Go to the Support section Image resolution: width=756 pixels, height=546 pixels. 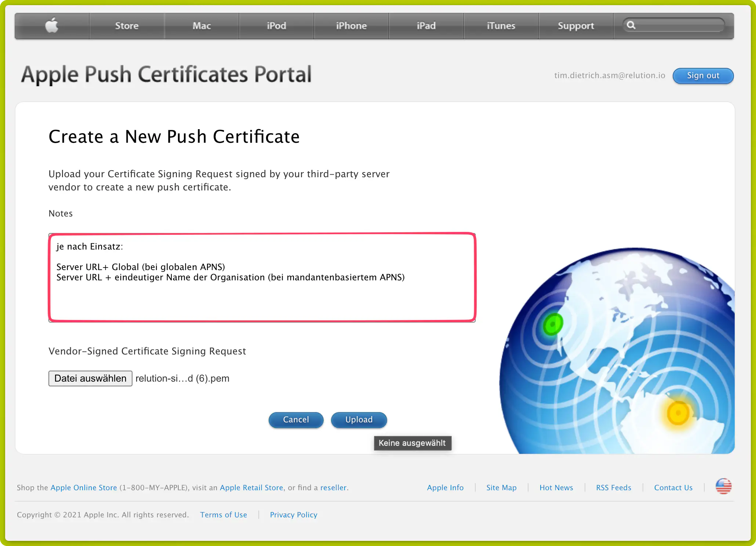pos(576,26)
